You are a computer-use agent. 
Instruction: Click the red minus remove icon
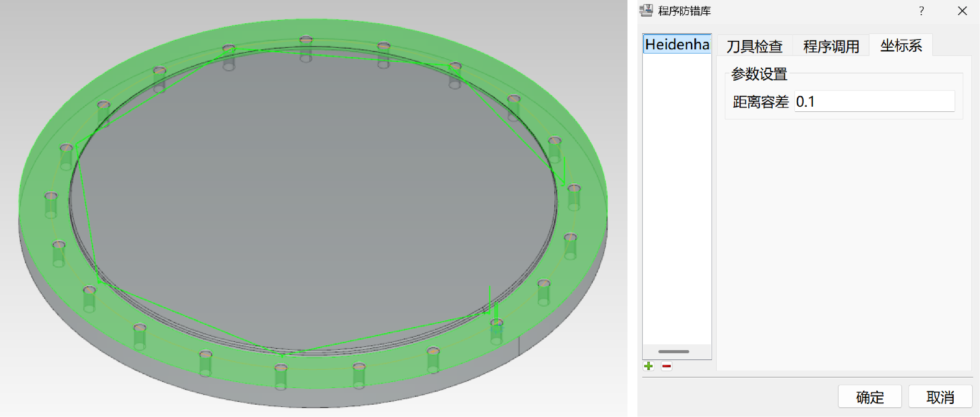pos(666,366)
